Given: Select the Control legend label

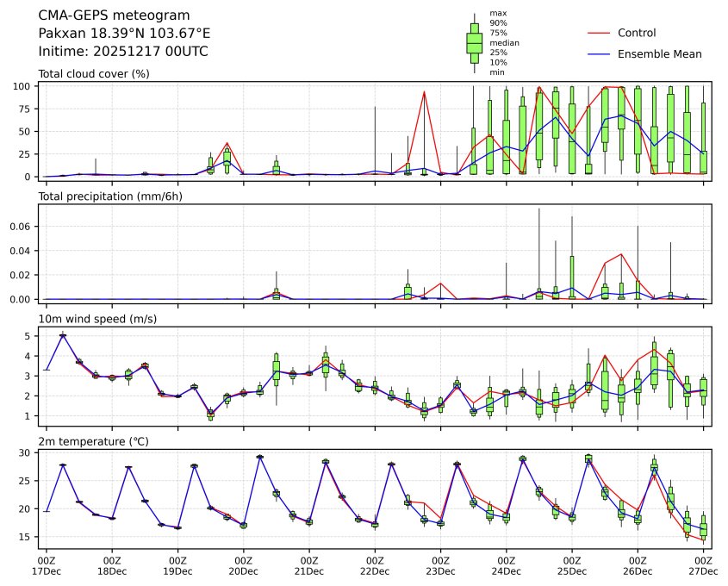Looking at the screenshot, I should point(637,33).
